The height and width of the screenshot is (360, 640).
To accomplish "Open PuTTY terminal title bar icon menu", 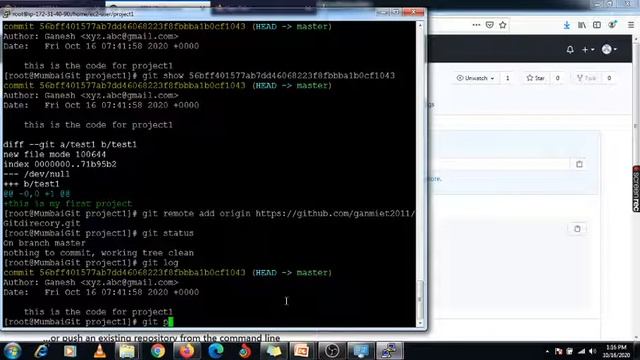I will [x=6, y=14].
